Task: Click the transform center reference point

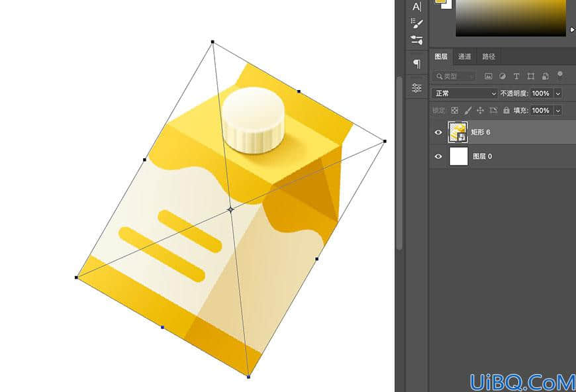Action: [230, 209]
